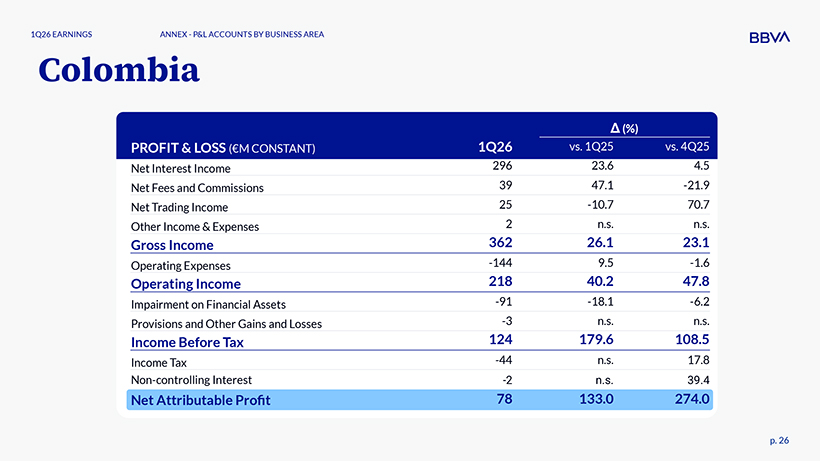
Task: Click the "Δ (%)" header label
Action: point(624,128)
